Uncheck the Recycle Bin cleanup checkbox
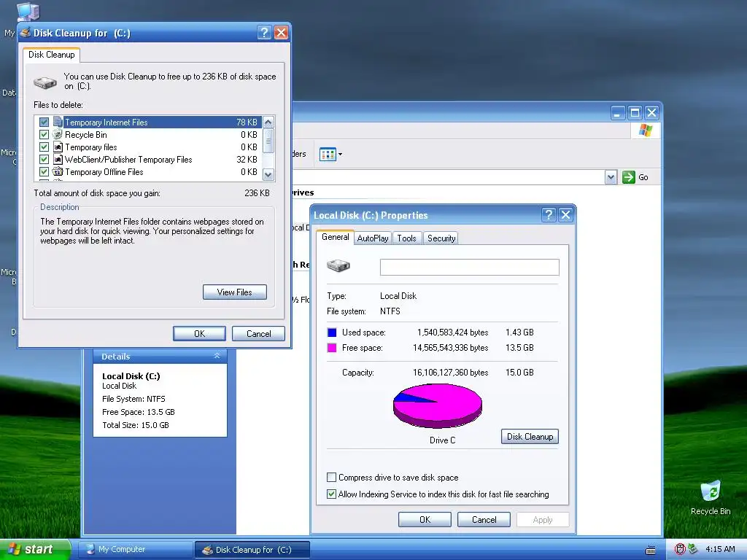747x560 pixels. tap(44, 135)
